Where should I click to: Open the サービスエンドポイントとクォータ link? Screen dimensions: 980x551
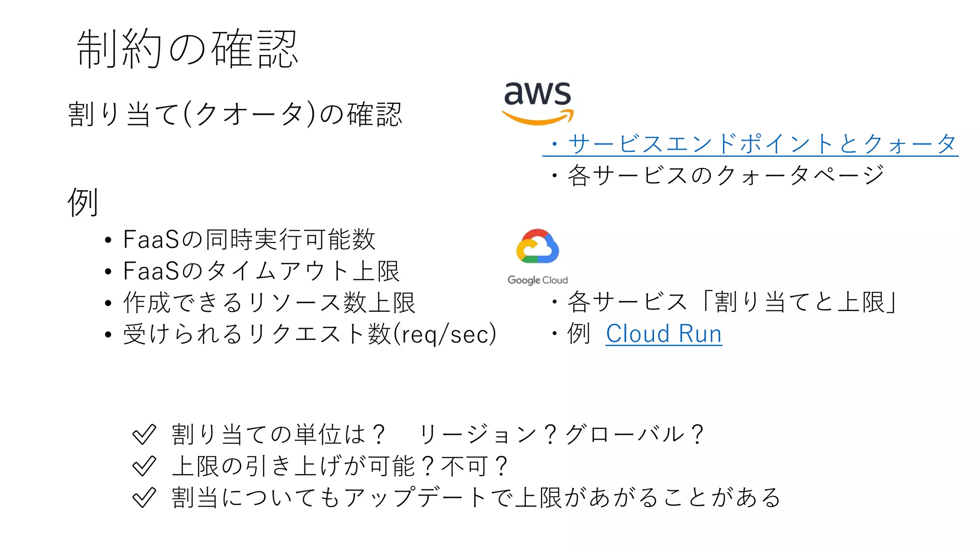click(762, 144)
